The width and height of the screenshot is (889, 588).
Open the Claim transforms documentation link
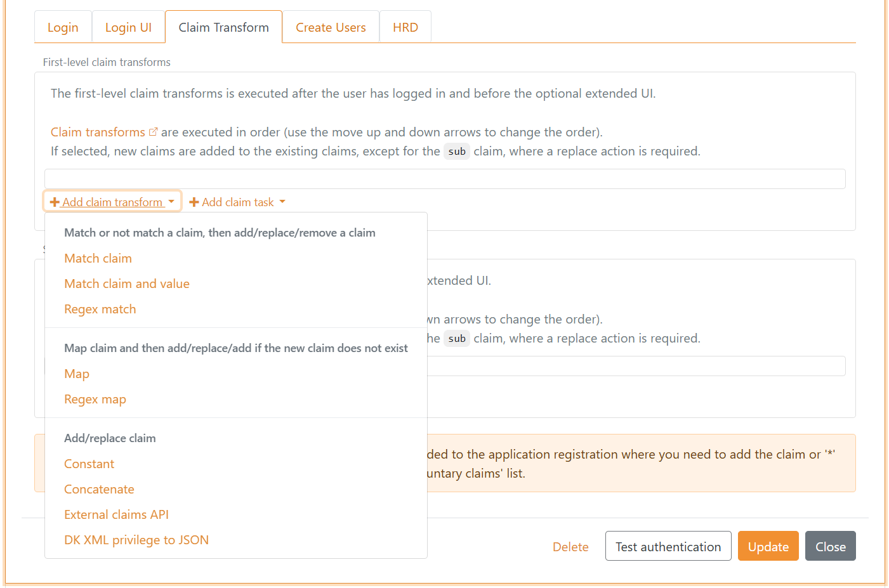click(x=97, y=131)
